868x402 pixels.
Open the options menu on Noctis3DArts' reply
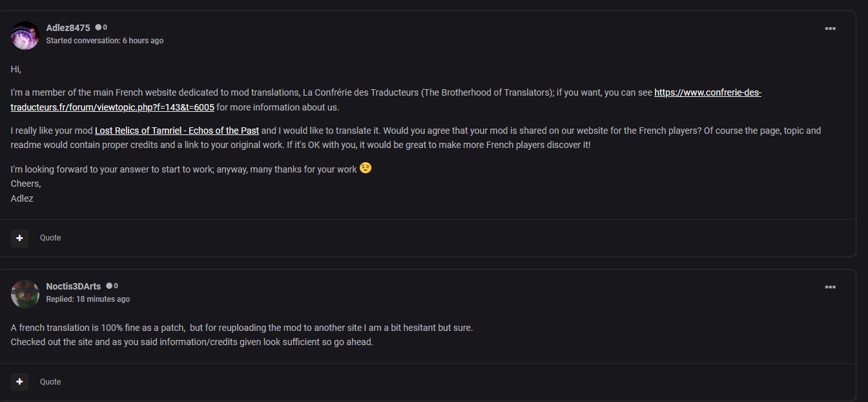(x=830, y=287)
